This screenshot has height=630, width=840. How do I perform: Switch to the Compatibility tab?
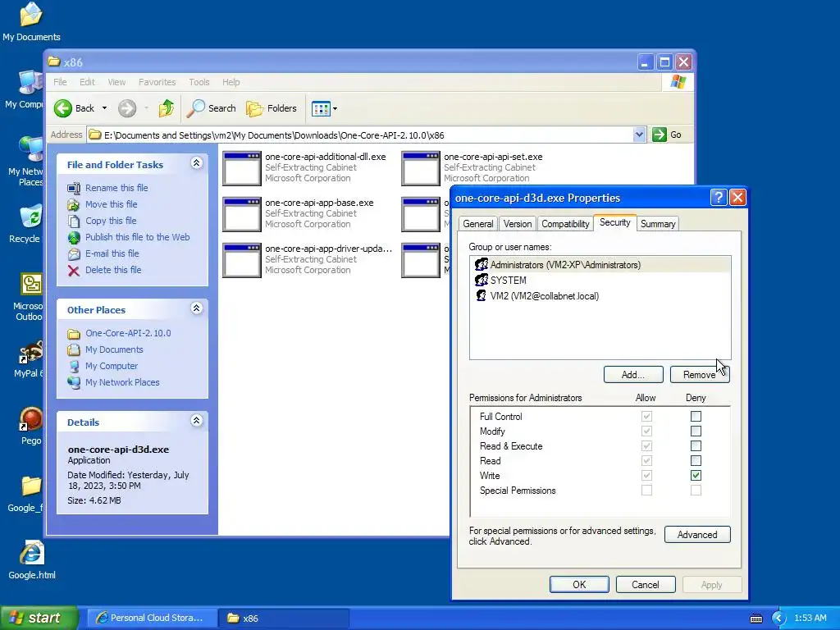[x=565, y=224]
